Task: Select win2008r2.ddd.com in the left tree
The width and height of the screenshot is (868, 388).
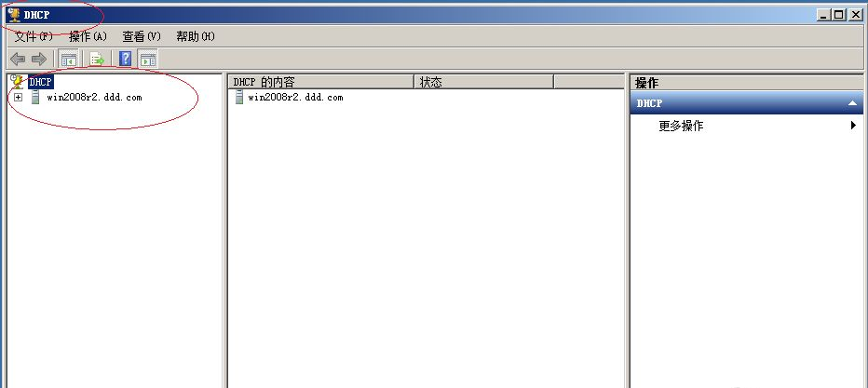Action: [94, 97]
